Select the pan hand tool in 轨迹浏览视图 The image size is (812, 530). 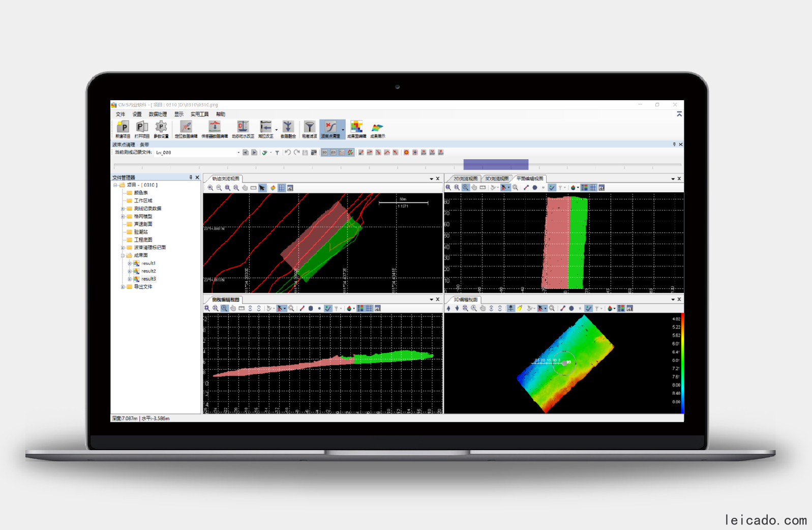click(245, 188)
